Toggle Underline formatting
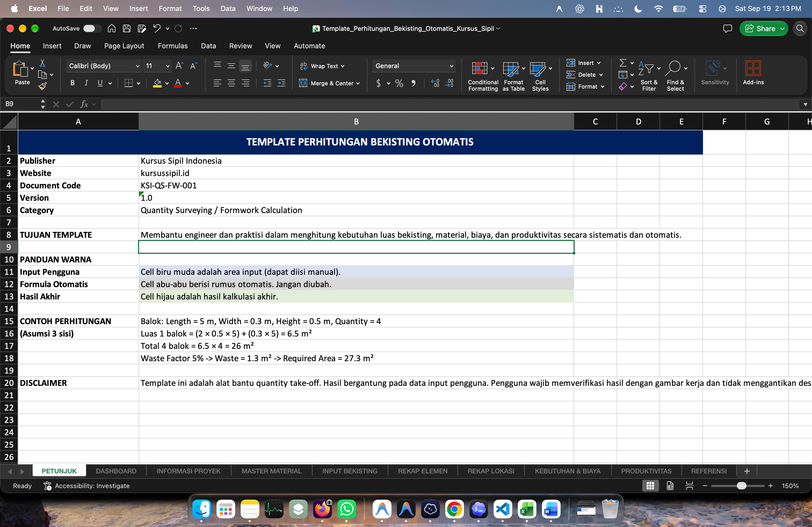The image size is (812, 527). tap(100, 83)
